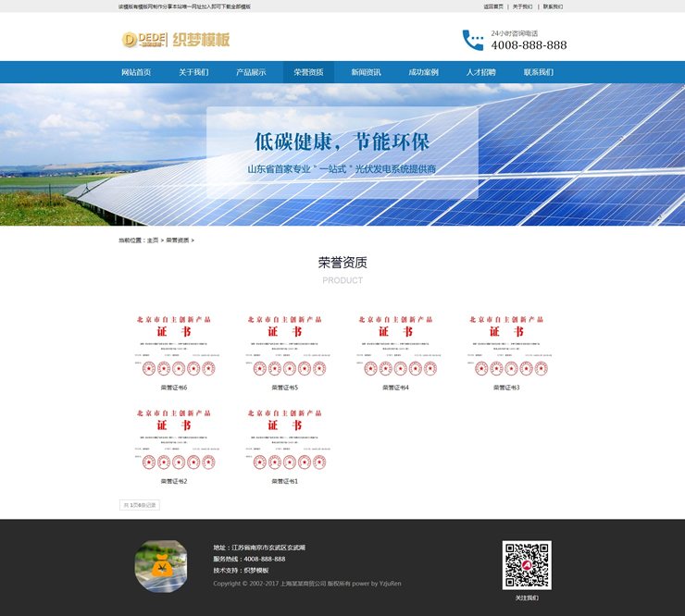Click the money bag footer logo
Screen dimensions: 685x616
pos(161,565)
